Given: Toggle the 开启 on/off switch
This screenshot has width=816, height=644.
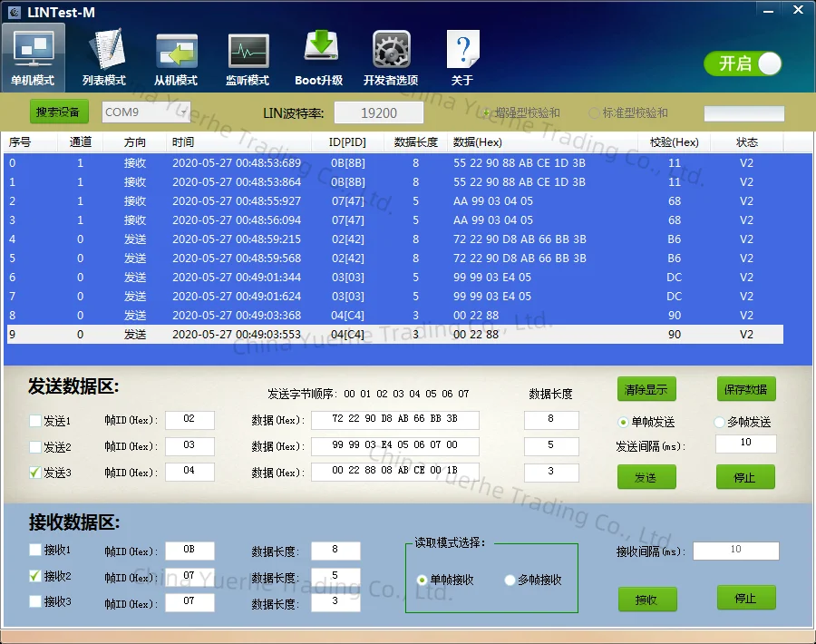Looking at the screenshot, I should [x=743, y=63].
